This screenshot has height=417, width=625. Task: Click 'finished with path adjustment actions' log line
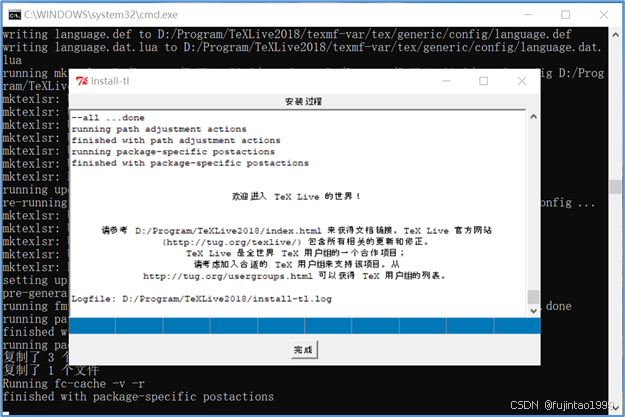click(176, 140)
